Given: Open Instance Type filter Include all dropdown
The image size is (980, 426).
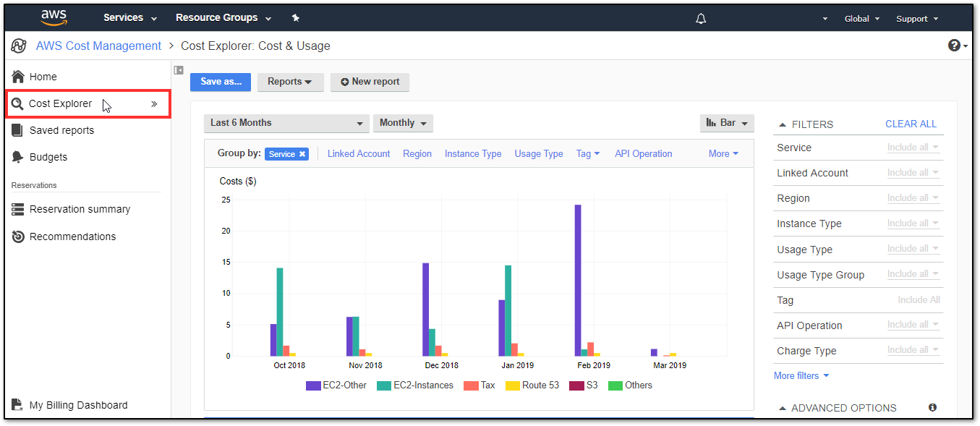Looking at the screenshot, I should coord(913,223).
